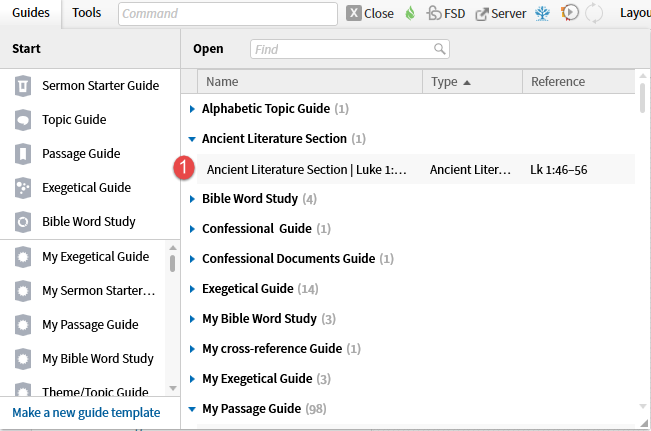The width and height of the screenshot is (651, 431).
Task: Click the Server toolbar button
Action: click(501, 14)
